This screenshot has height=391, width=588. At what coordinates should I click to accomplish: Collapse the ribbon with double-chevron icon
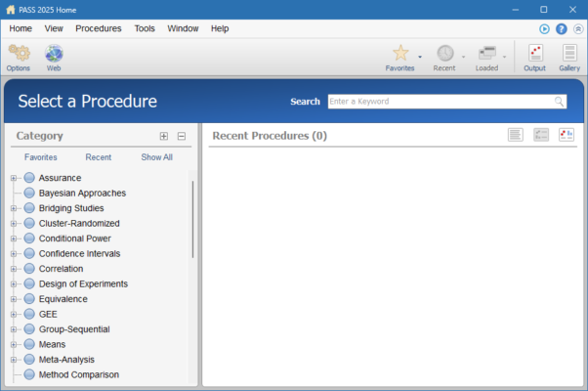(x=577, y=29)
